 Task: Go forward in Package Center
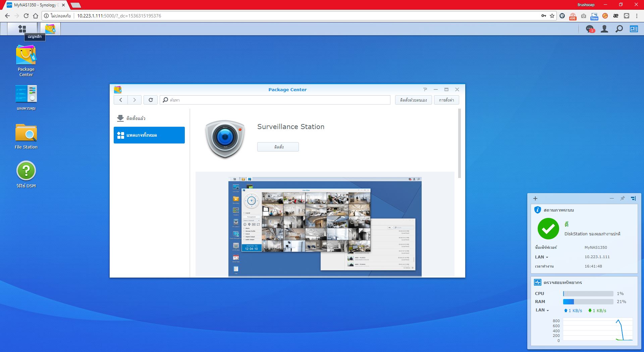pyautogui.click(x=135, y=100)
